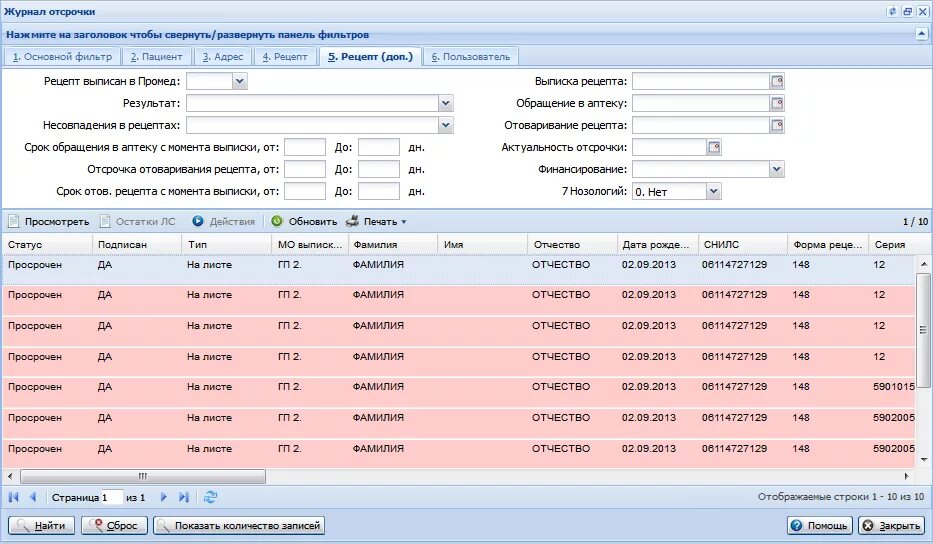Click the Остатки ЛС toolbar button
The image size is (933, 544).
pyautogui.click(x=138, y=221)
